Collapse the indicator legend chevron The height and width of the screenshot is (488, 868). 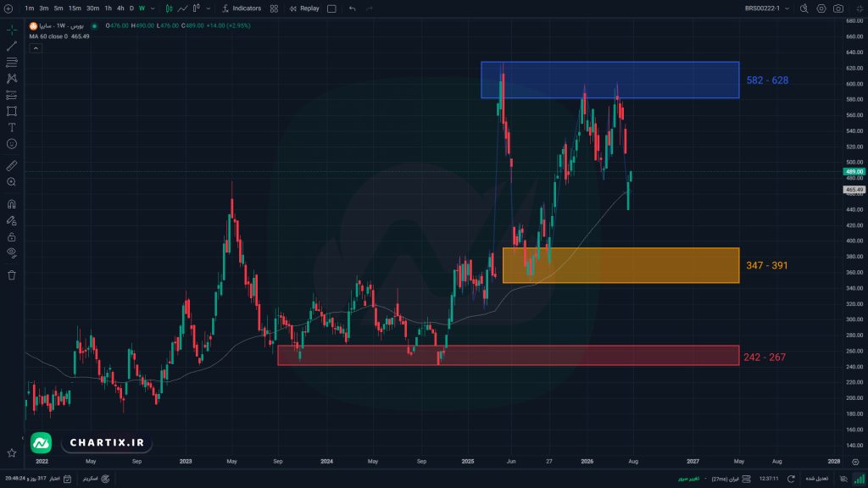pyautogui.click(x=36, y=48)
